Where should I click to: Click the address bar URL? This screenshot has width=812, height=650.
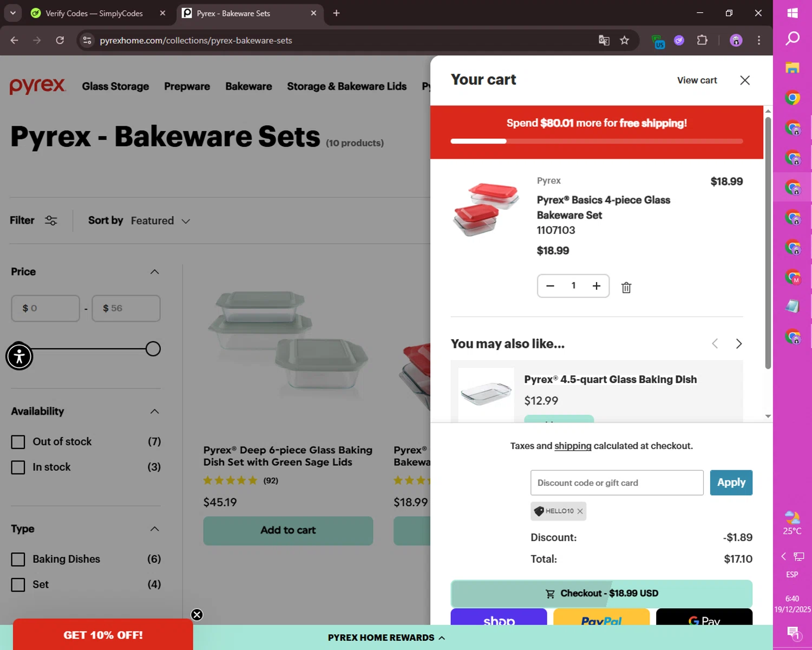pyautogui.click(x=196, y=41)
